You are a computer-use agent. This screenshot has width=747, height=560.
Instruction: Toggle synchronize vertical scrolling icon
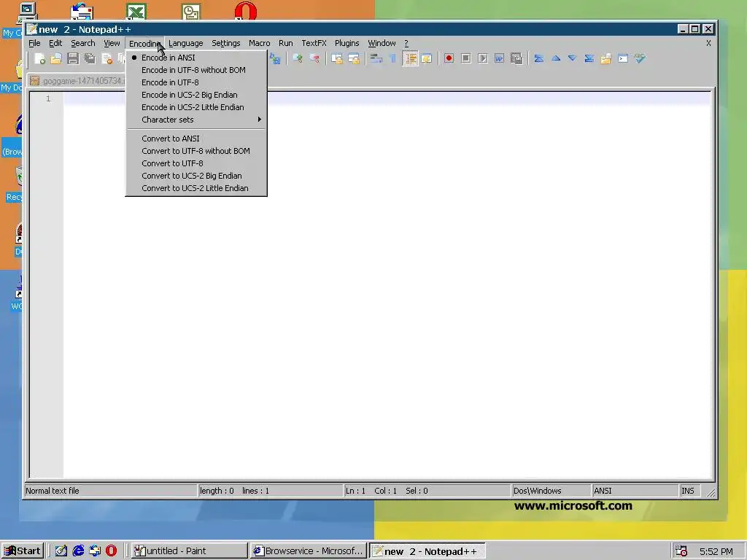tap(337, 58)
